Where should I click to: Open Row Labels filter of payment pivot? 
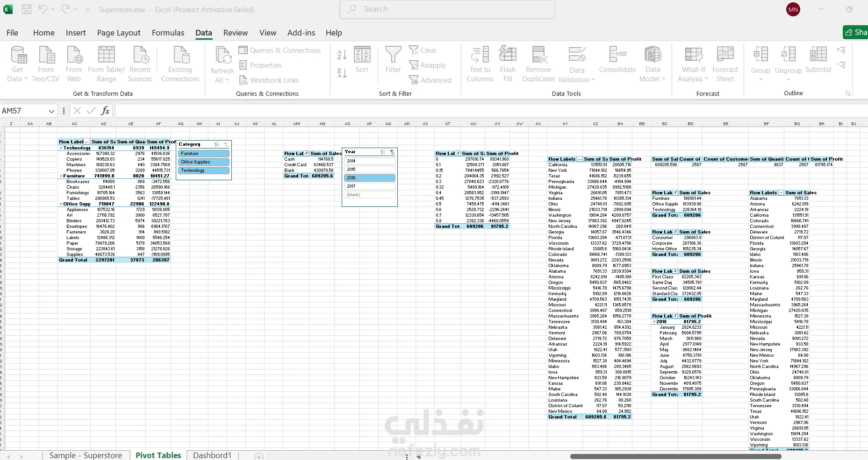pos(307,153)
